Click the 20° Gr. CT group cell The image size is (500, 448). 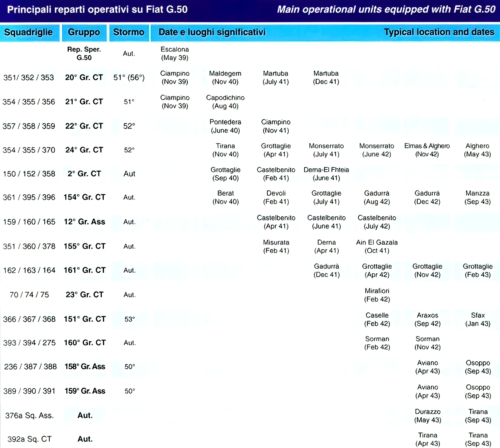coord(84,78)
